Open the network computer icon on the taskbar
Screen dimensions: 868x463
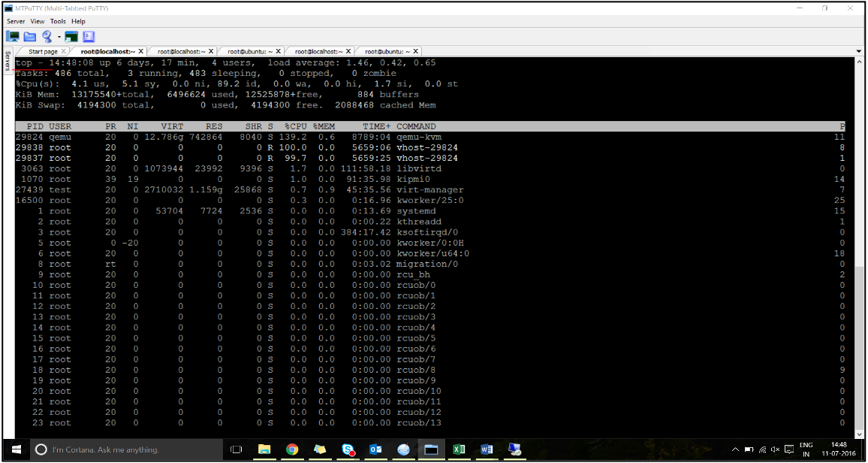[x=514, y=449]
